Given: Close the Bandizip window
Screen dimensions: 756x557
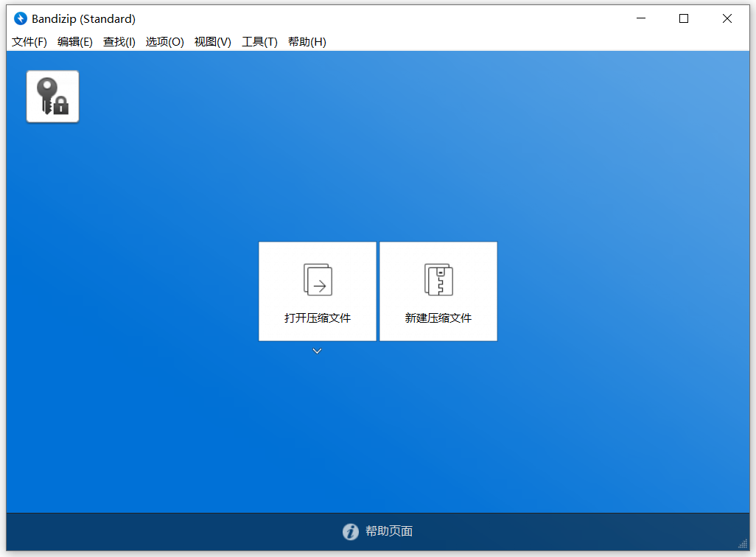Looking at the screenshot, I should (727, 18).
